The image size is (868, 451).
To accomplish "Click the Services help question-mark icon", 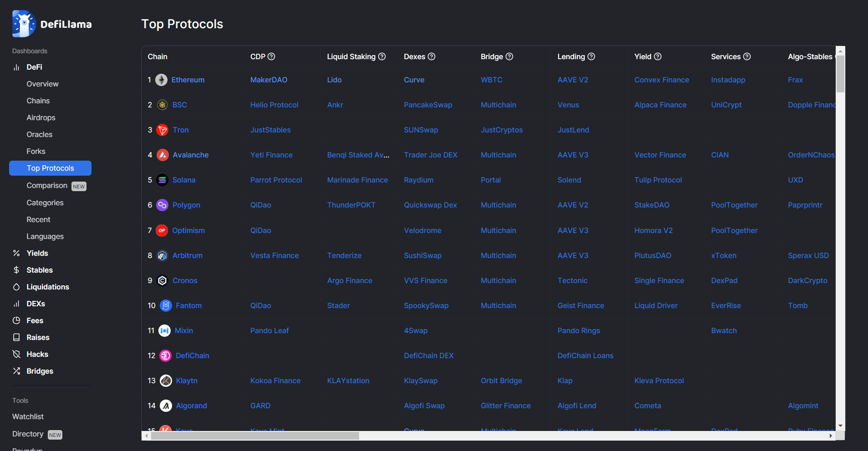I will click(x=747, y=56).
